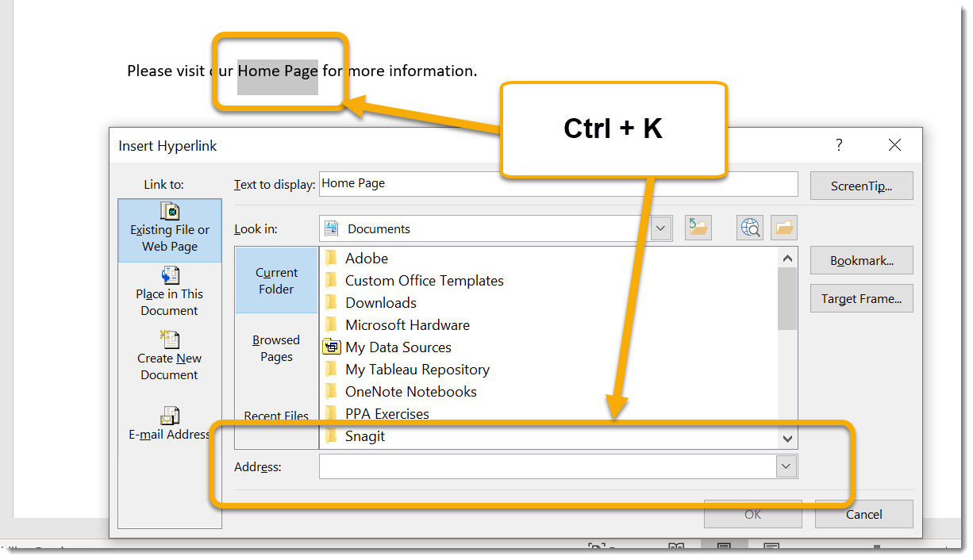The image size is (973, 560).
Task: Open the help question mark button
Action: (839, 145)
